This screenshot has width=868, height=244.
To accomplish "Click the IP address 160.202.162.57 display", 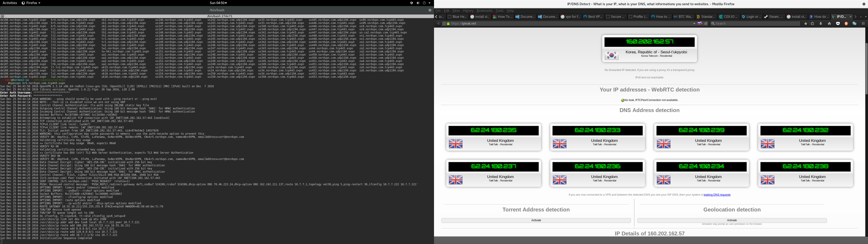I will [x=649, y=42].
